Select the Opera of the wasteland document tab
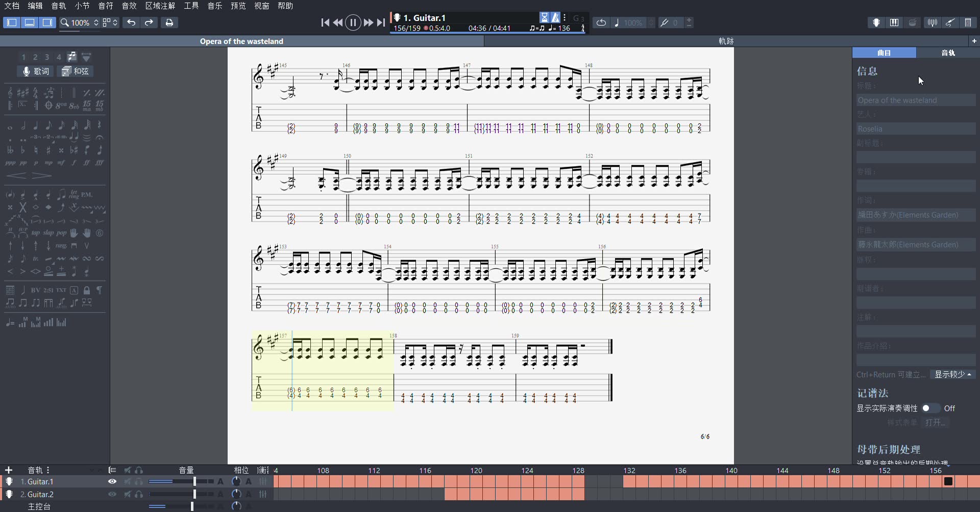Image resolution: width=980 pixels, height=512 pixels. [x=241, y=41]
